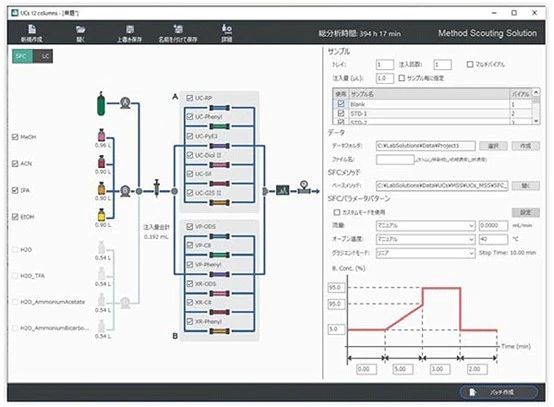Open file with the folder icon

[x=81, y=29]
